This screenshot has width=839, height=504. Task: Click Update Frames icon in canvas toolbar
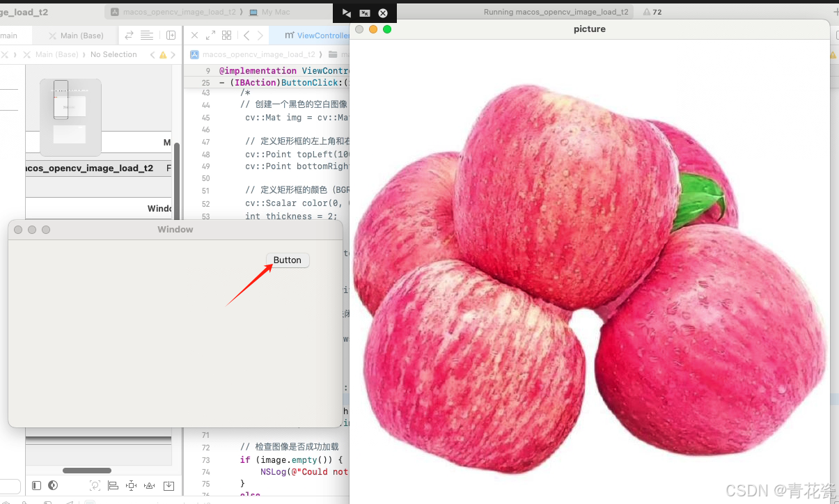(95, 486)
